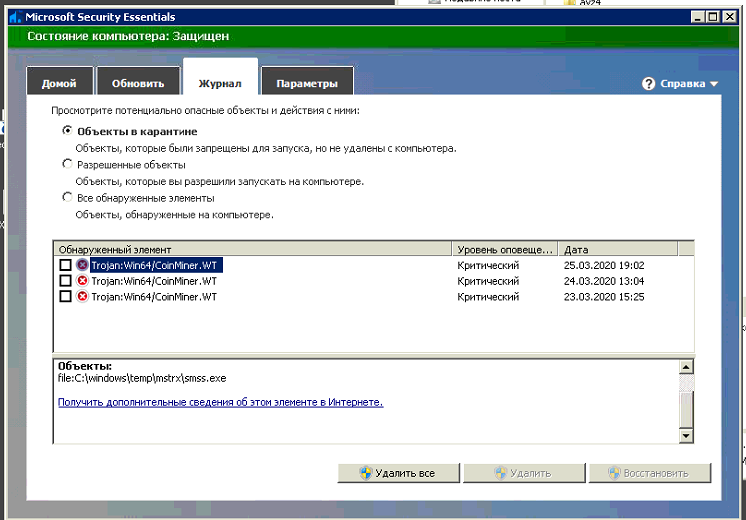Viewport: 746px width, 520px height.
Task: Select the Trojan:Win64/CoinMiner.WT entry dated 23.03.2020
Action: pos(154,296)
